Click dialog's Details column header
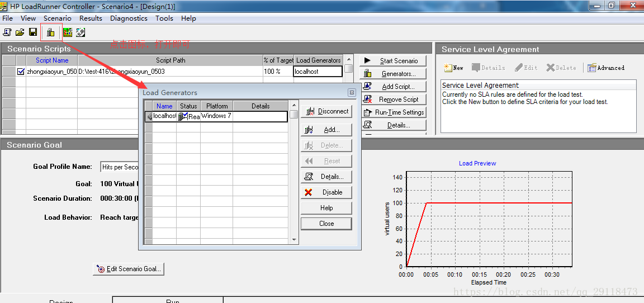This screenshot has height=303, width=644. pos(261,106)
